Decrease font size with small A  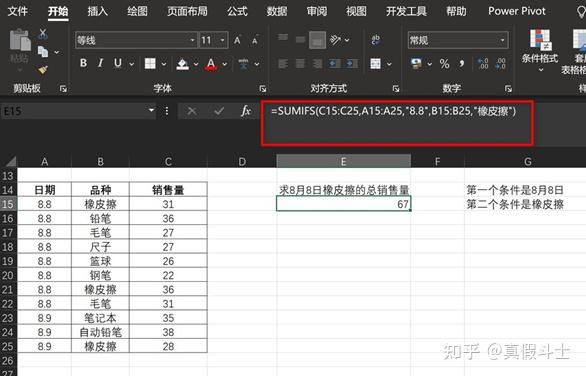coord(255,40)
